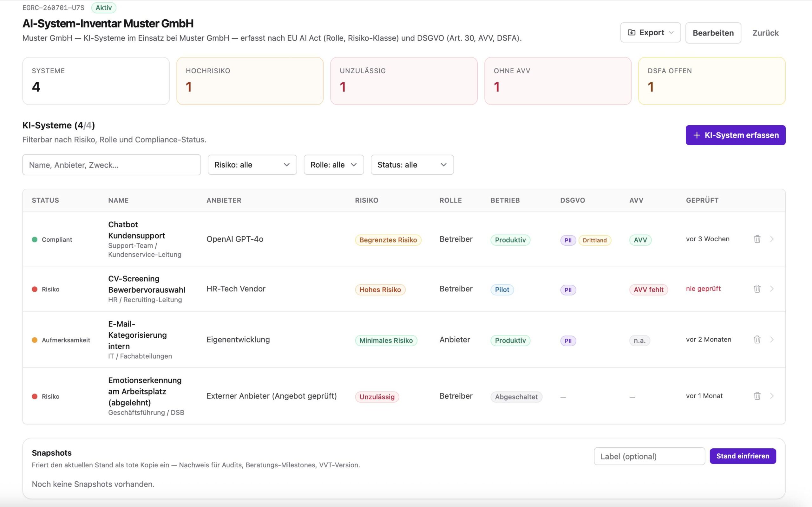Click the Unzulässig risk badge in table

pos(377,397)
